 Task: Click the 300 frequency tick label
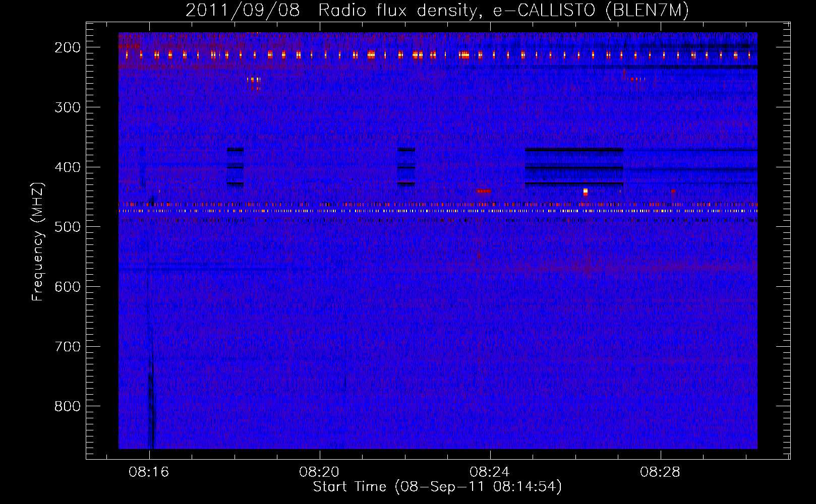pyautogui.click(x=67, y=107)
